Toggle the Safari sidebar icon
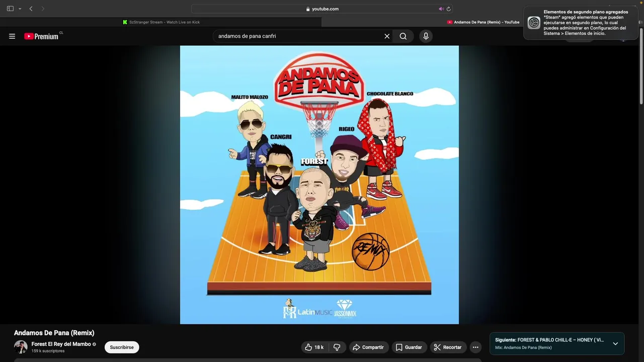The height and width of the screenshot is (362, 644). click(x=10, y=9)
